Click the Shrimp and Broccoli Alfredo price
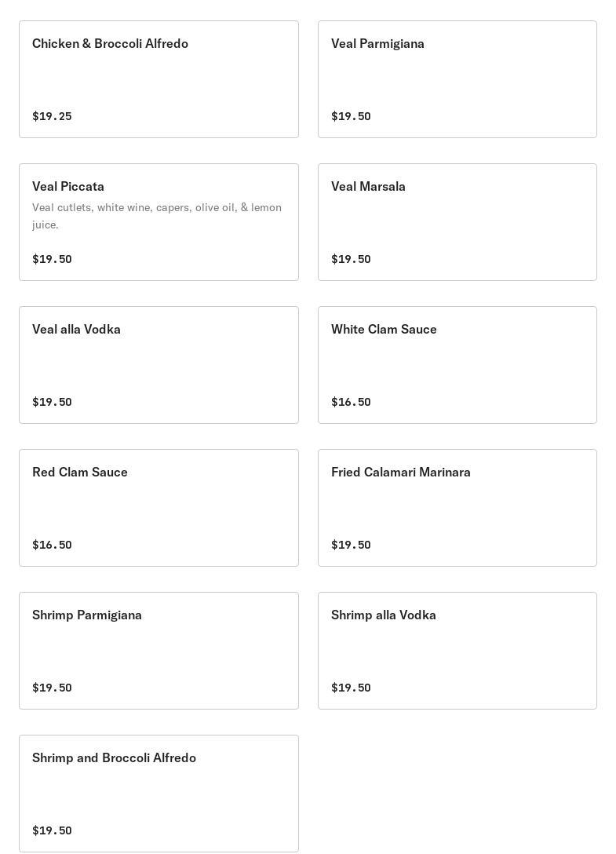This screenshot has height=854, width=616. (52, 830)
